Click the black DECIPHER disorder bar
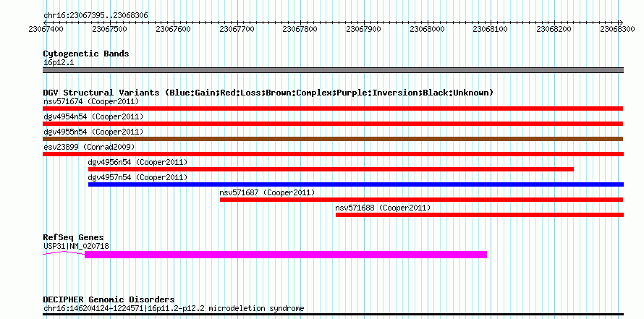The height and width of the screenshot is (319, 644). pos(333,315)
